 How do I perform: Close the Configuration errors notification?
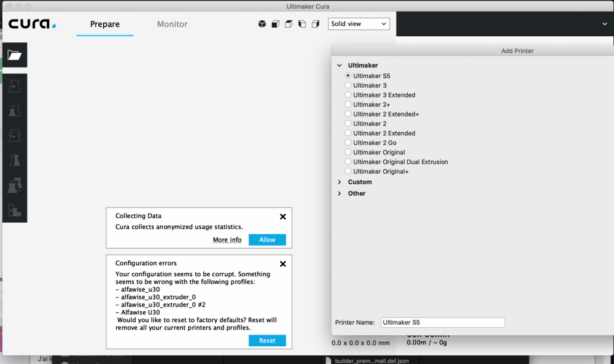tap(282, 264)
